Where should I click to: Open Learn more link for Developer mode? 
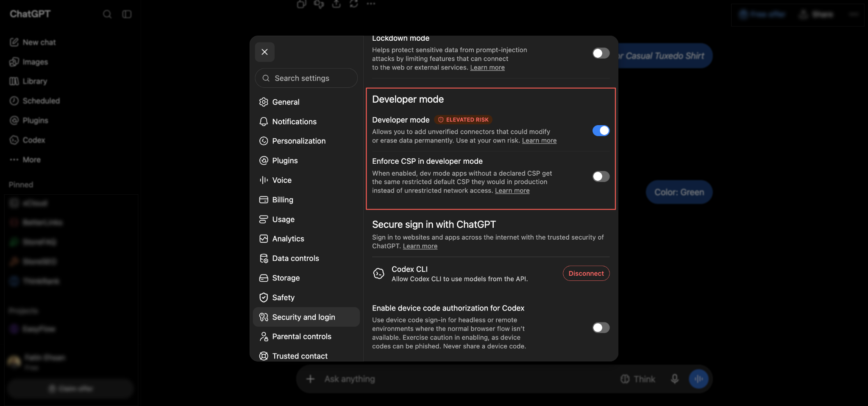point(539,140)
